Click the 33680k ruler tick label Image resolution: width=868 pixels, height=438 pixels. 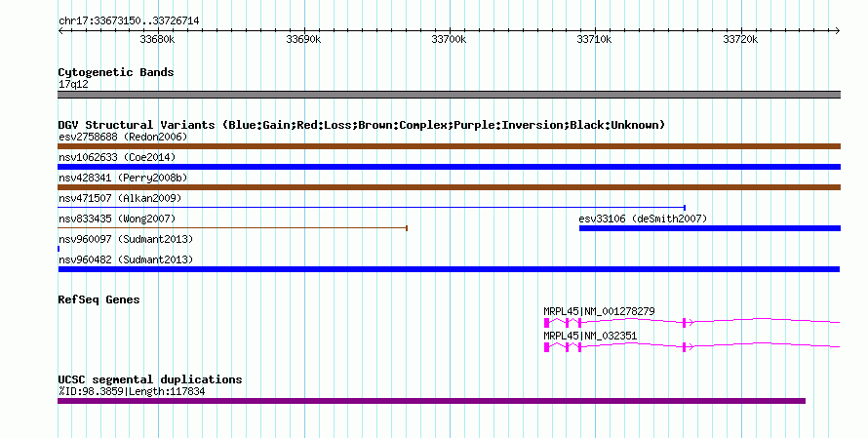pyautogui.click(x=157, y=39)
